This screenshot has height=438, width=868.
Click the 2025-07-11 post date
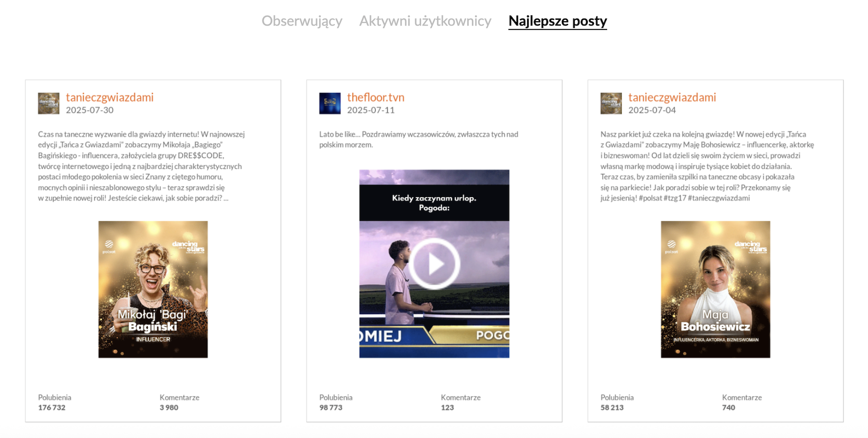click(371, 110)
